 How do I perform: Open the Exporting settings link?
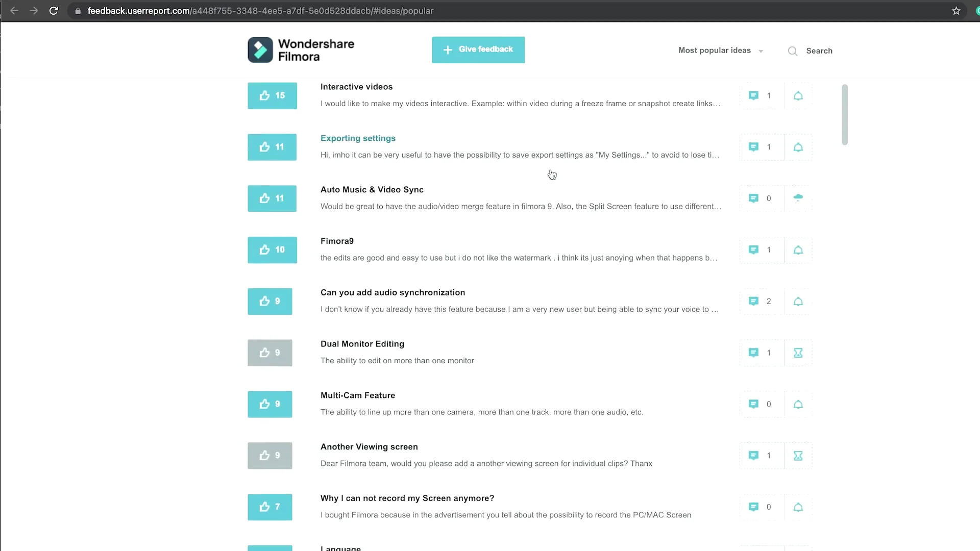click(357, 137)
